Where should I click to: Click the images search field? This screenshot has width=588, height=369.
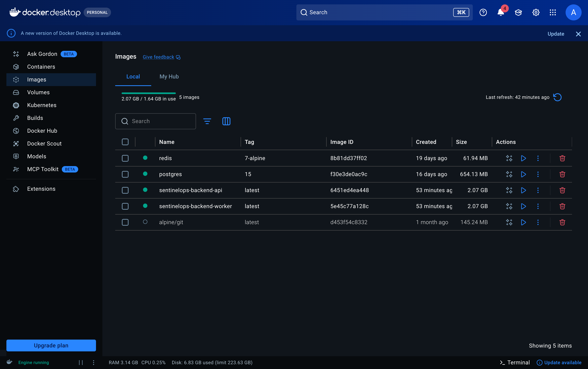pos(161,121)
